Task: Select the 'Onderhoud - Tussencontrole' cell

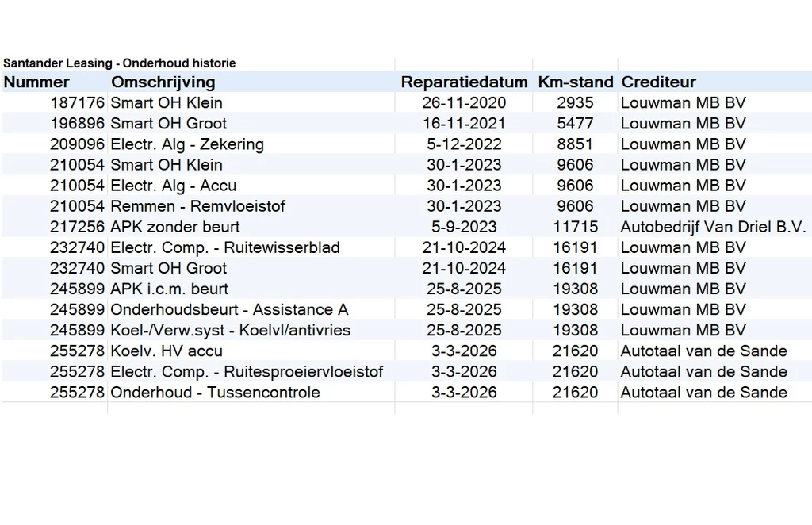Action: tap(251, 393)
